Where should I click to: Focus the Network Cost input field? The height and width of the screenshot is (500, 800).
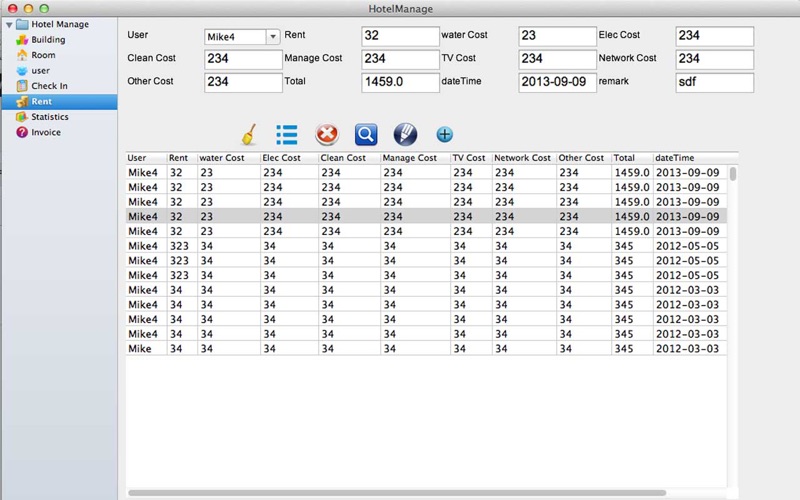[714, 59]
